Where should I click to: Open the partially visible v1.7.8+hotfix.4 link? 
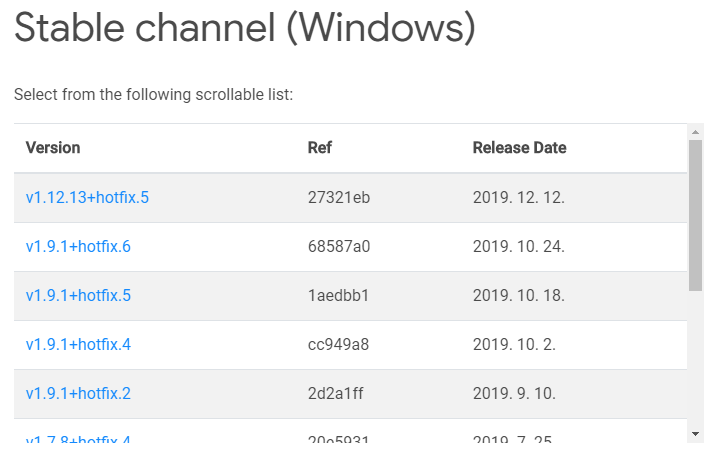78,439
